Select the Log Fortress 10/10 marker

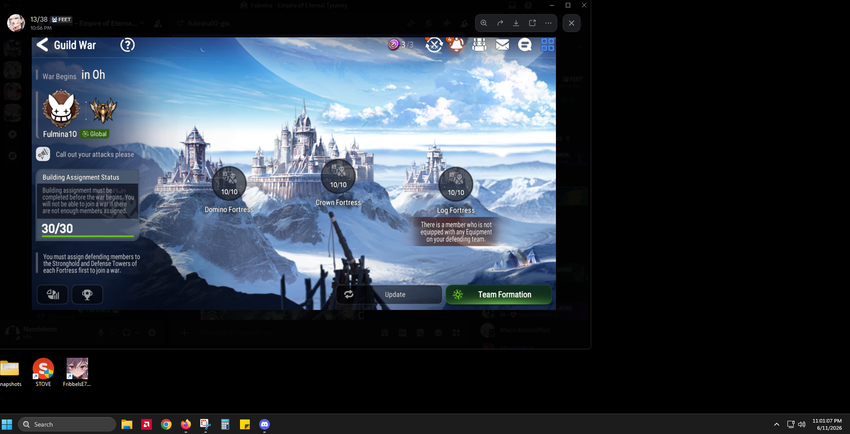pos(455,184)
